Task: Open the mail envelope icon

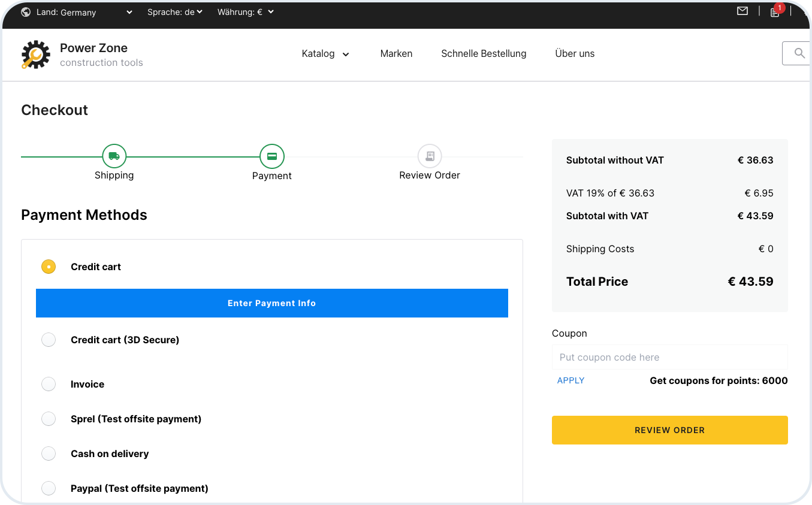Action: (x=742, y=11)
